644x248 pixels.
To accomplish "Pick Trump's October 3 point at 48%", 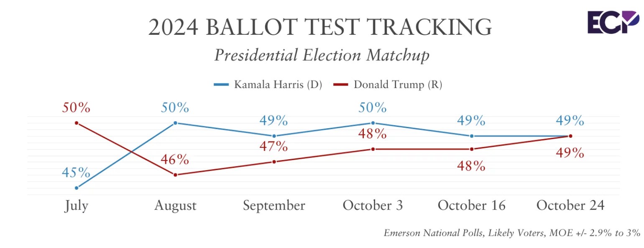I will click(x=373, y=149).
